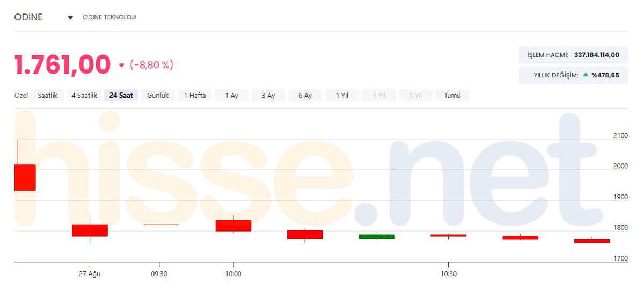Click the ODINE ticker symbol
Image resolution: width=644 pixels, height=289 pixels.
(x=28, y=17)
